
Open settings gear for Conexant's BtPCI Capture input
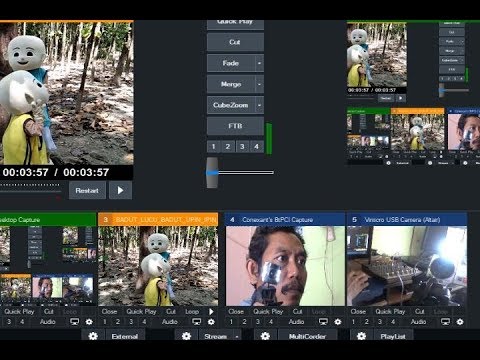(338, 322)
